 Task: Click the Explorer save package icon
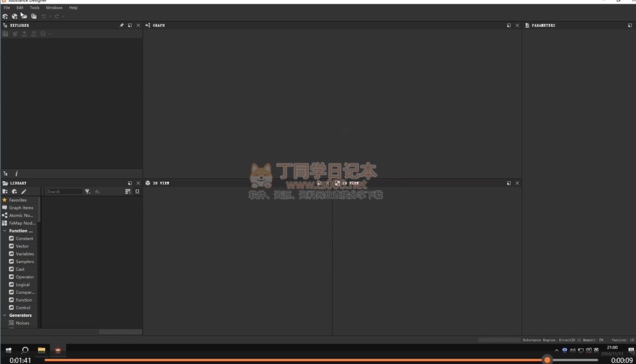[x=5, y=34]
